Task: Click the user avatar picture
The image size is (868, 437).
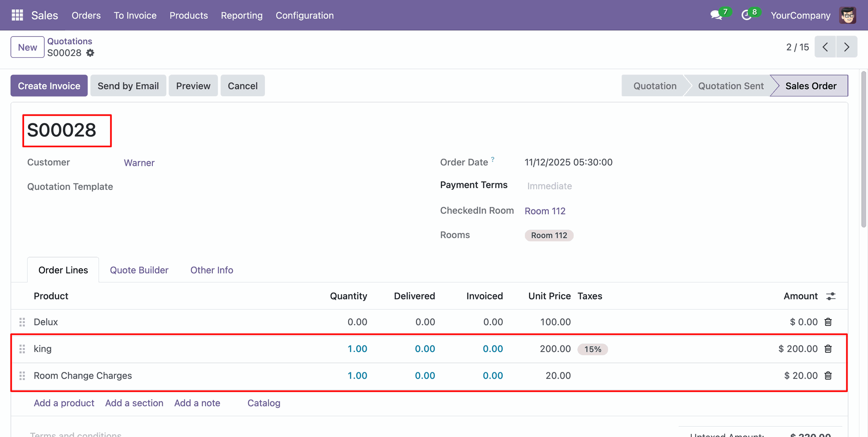Action: pyautogui.click(x=848, y=15)
